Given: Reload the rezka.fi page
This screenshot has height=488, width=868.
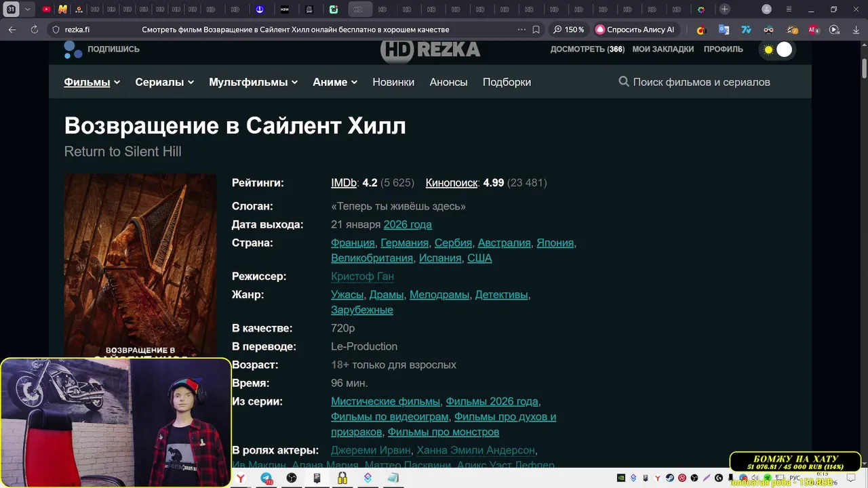Looking at the screenshot, I should (34, 30).
